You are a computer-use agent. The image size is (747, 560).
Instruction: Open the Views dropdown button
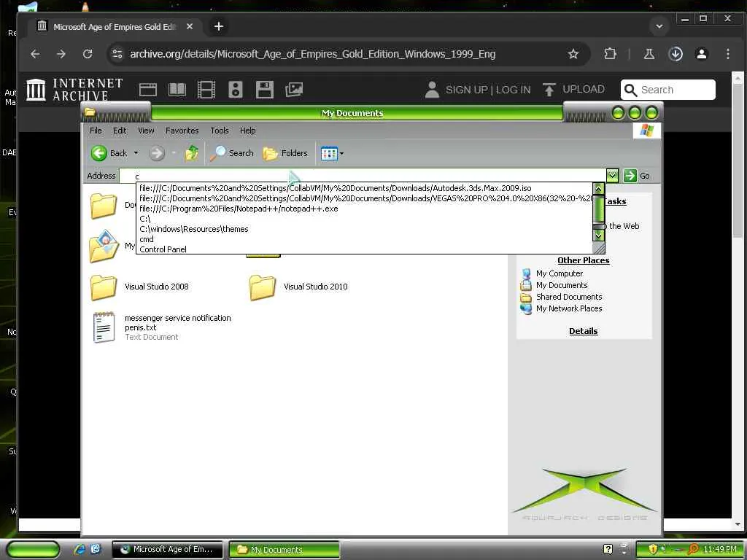pyautogui.click(x=332, y=153)
